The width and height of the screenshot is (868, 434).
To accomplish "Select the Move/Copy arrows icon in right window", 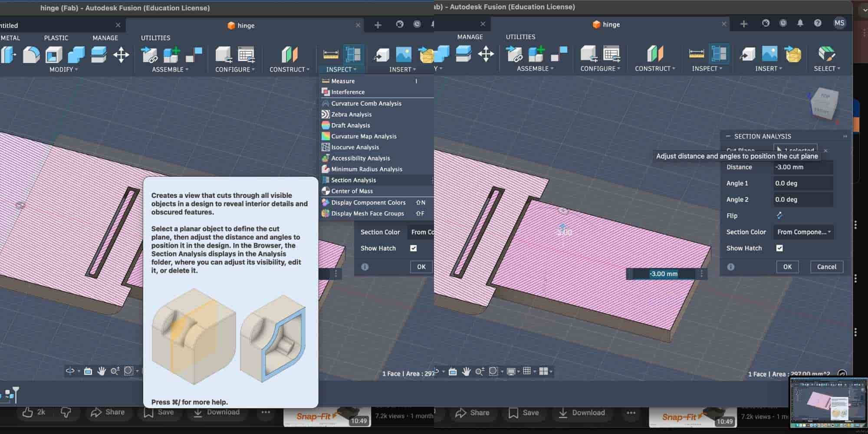I will [486, 54].
